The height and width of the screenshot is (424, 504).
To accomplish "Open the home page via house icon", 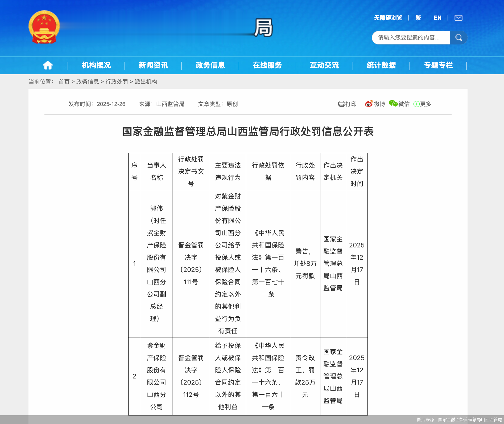I will click(x=48, y=65).
